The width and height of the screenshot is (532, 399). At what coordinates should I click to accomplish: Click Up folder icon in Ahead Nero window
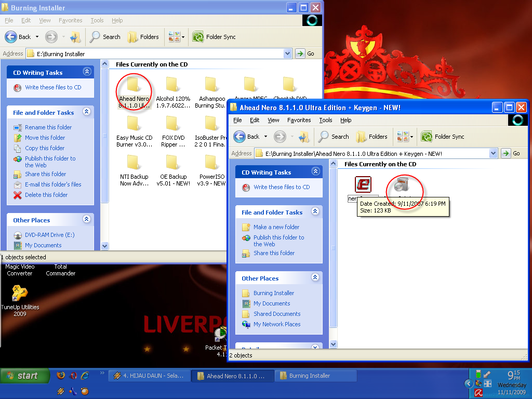pos(303,137)
